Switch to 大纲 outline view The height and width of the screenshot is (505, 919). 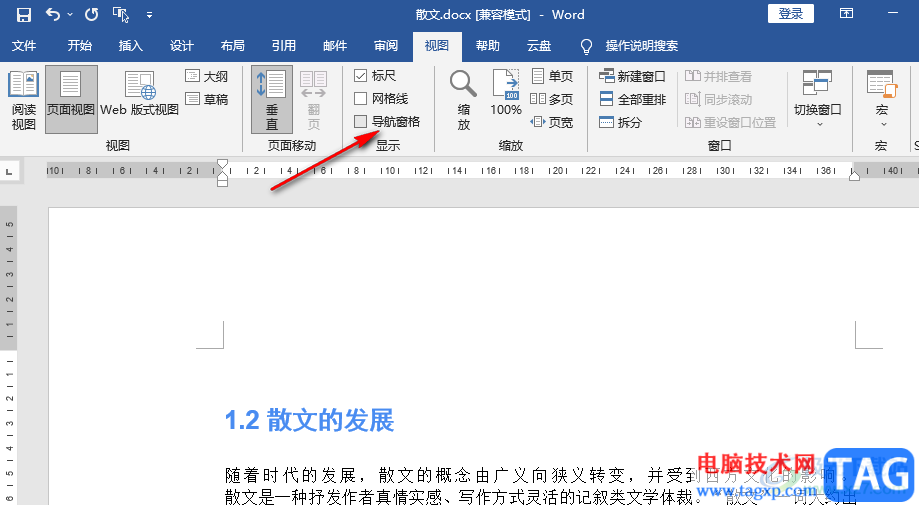(206, 76)
